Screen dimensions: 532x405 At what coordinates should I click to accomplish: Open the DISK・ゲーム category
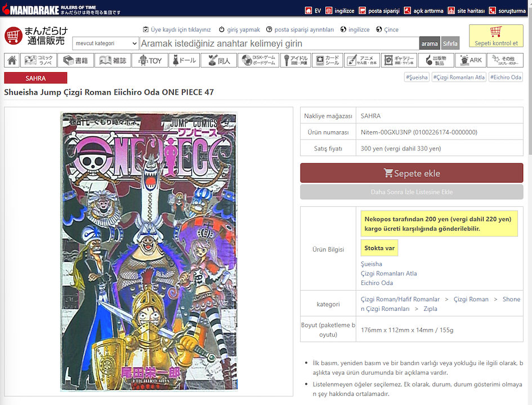click(x=258, y=60)
